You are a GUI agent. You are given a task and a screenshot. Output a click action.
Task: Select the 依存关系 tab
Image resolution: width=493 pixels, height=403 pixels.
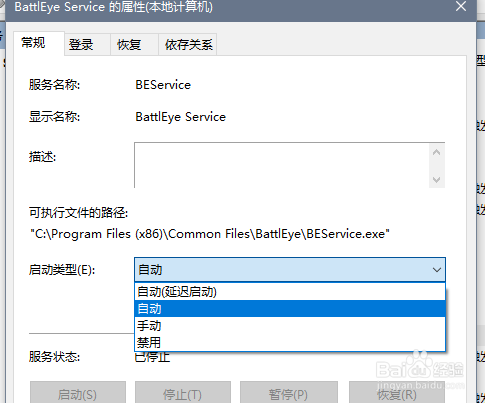[188, 44]
